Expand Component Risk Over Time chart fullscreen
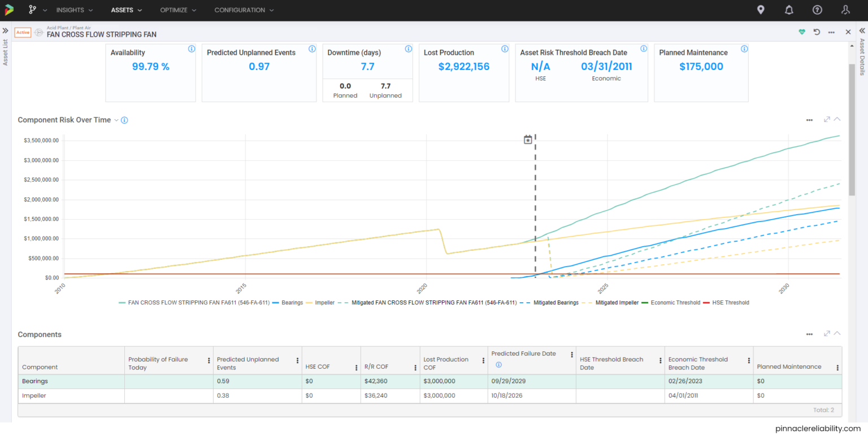Image resolution: width=868 pixels, height=436 pixels. (827, 120)
